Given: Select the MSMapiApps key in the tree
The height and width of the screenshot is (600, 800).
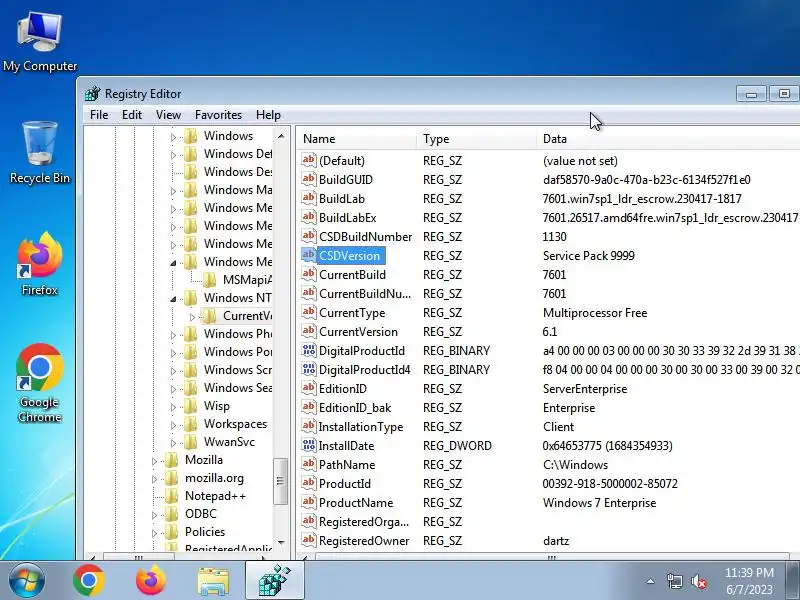Looking at the screenshot, I should 247,280.
